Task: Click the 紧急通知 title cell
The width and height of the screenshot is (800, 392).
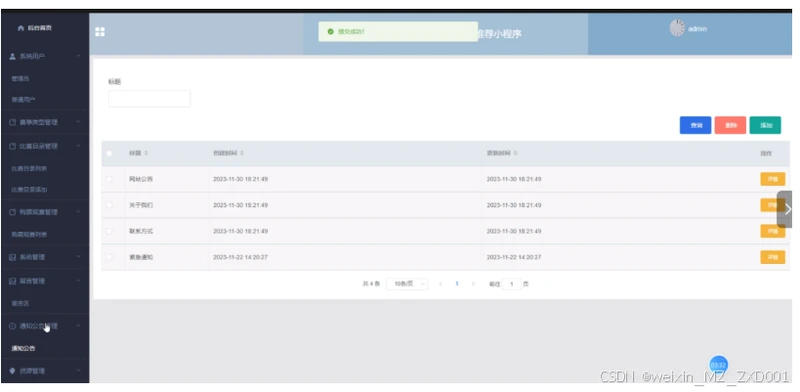Action: pos(141,257)
